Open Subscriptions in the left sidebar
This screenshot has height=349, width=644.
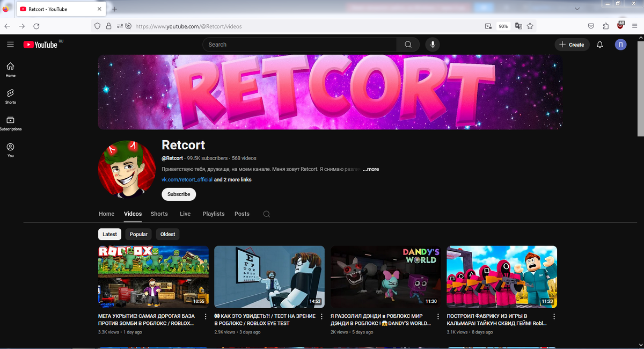click(10, 123)
